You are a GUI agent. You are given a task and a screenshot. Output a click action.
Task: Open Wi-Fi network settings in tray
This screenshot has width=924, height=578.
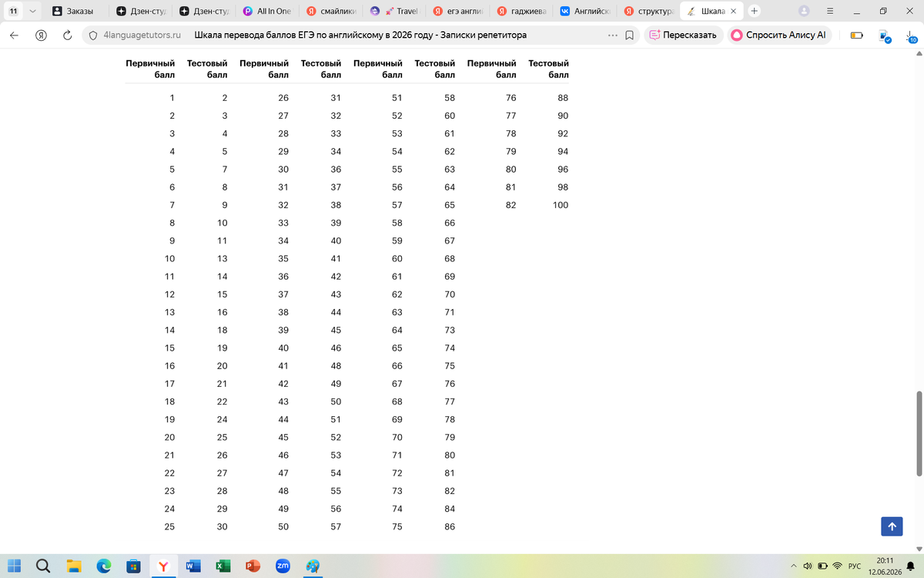pos(838,566)
